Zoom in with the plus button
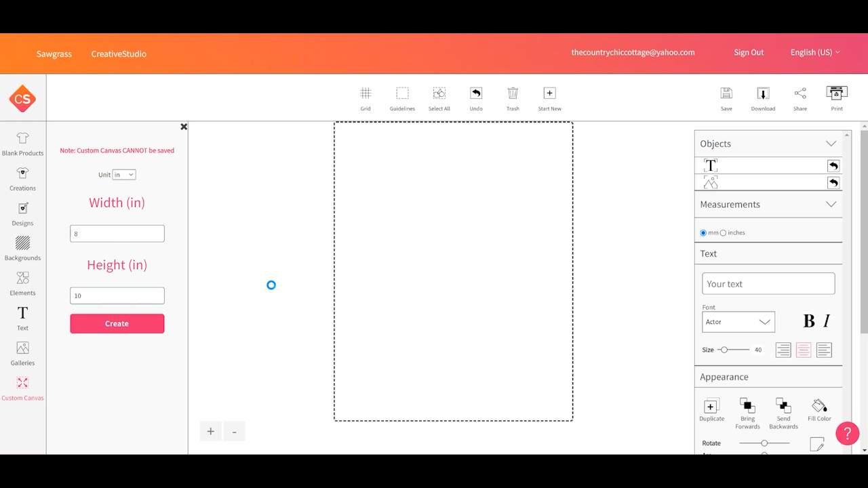 [x=211, y=431]
